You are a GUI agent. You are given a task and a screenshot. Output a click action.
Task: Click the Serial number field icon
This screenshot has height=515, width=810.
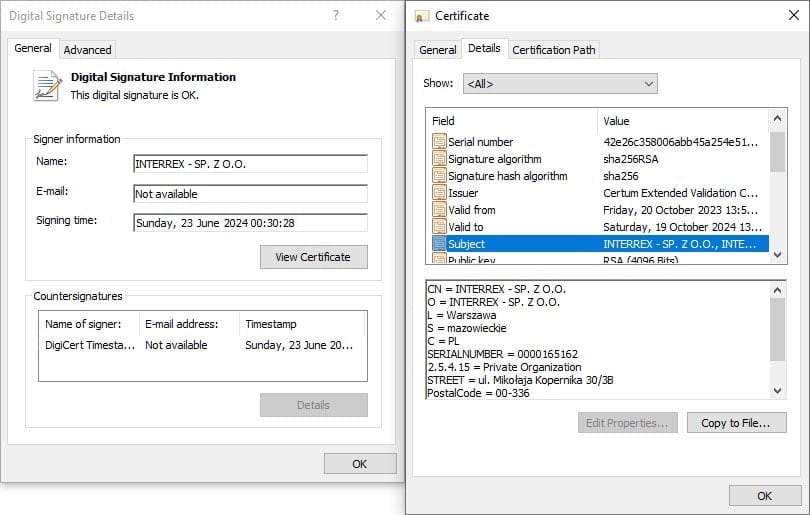click(439, 142)
